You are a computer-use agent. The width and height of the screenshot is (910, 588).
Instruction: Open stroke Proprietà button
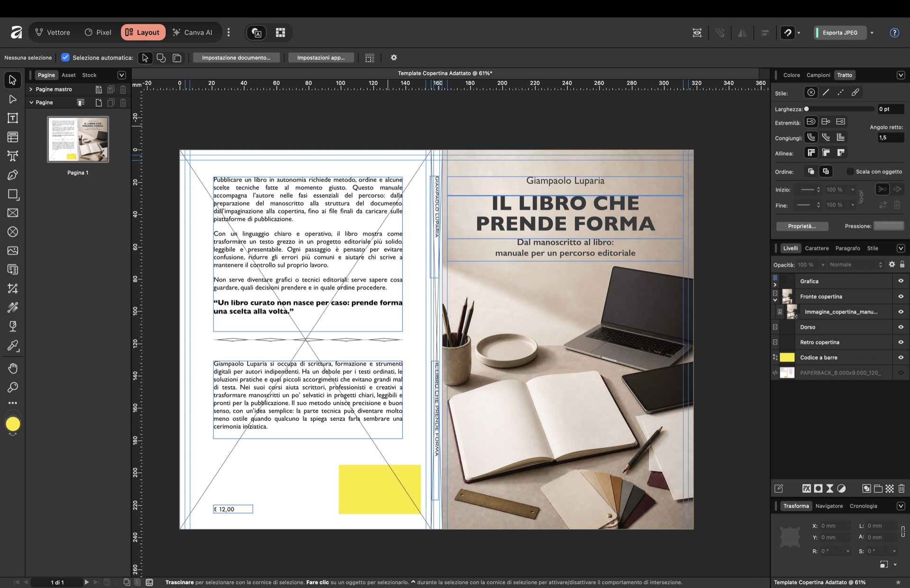coord(802,226)
